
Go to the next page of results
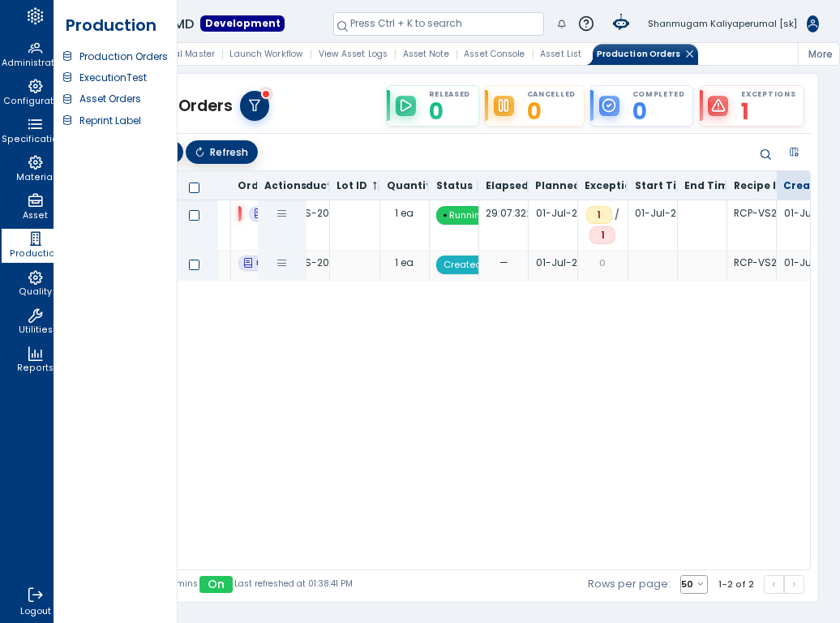[794, 584]
